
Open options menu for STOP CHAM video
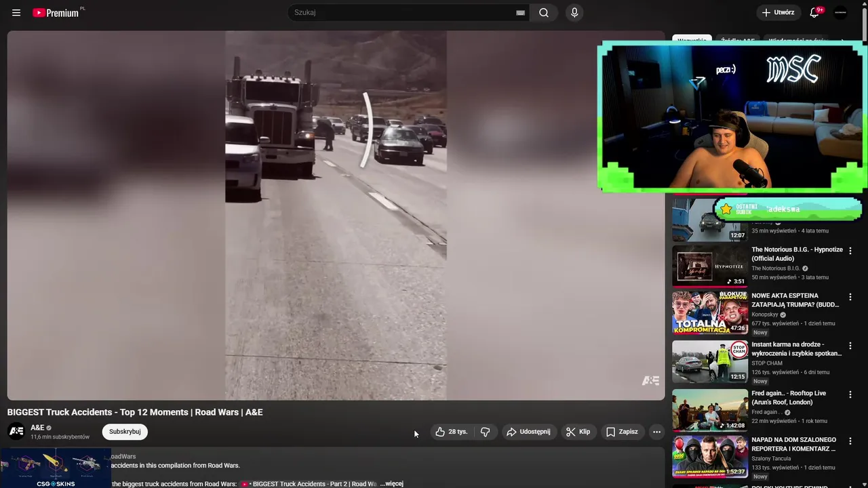point(850,346)
